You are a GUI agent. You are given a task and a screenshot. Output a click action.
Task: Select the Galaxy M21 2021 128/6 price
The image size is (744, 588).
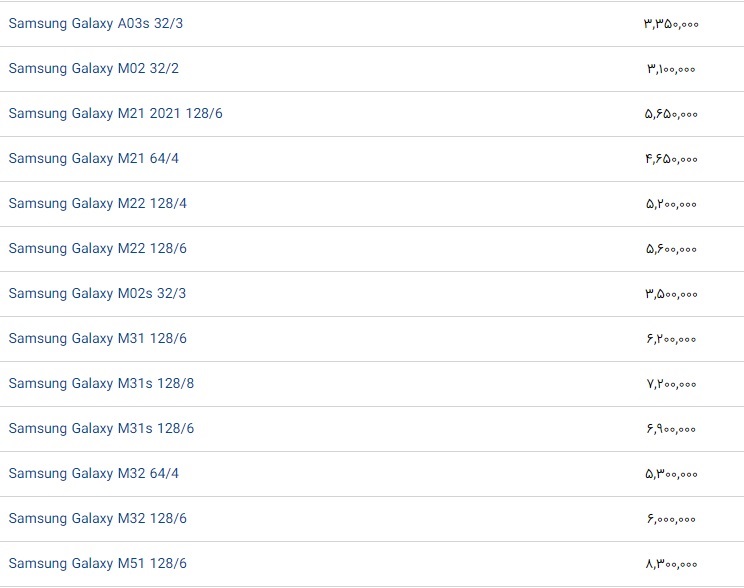pos(671,114)
